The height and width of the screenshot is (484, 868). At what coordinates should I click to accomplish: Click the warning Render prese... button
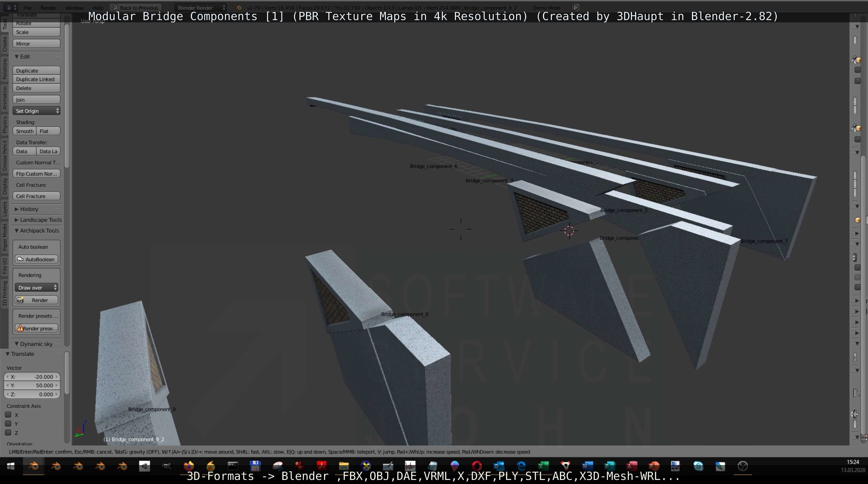point(36,328)
